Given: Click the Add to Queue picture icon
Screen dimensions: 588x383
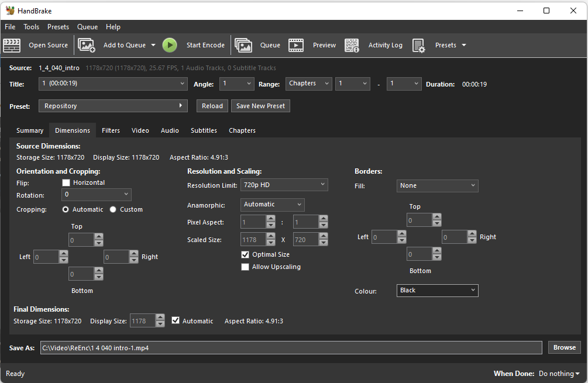Looking at the screenshot, I should [87, 46].
